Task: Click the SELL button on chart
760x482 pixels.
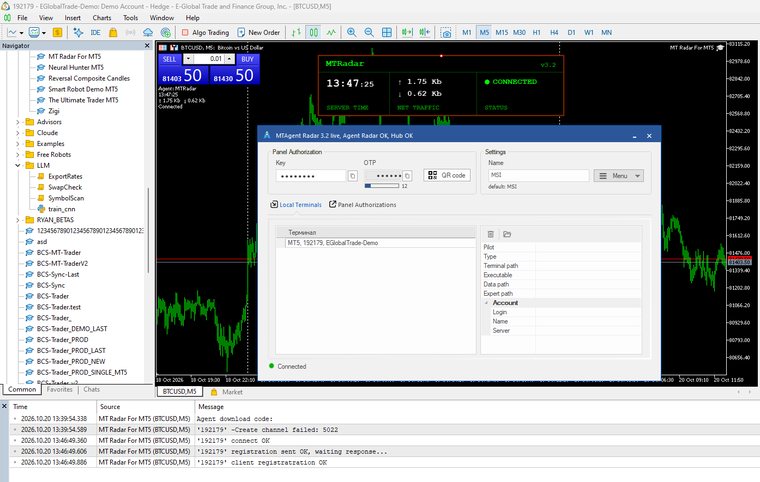Action: click(169, 59)
